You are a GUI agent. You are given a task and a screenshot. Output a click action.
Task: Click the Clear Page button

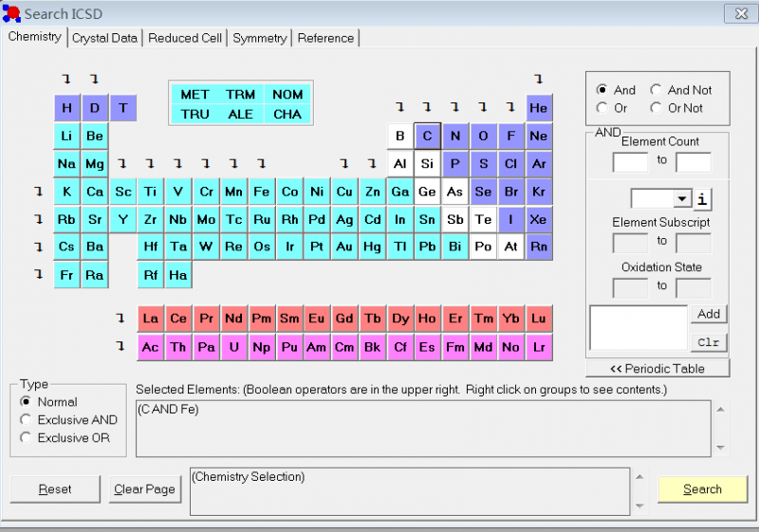(145, 489)
